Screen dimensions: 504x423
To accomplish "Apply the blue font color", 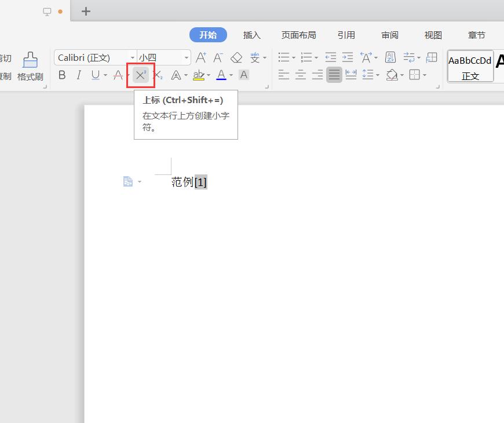I will pyautogui.click(x=221, y=75).
